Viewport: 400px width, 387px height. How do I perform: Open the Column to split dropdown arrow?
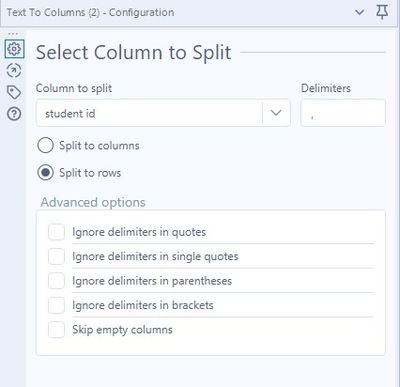click(276, 113)
